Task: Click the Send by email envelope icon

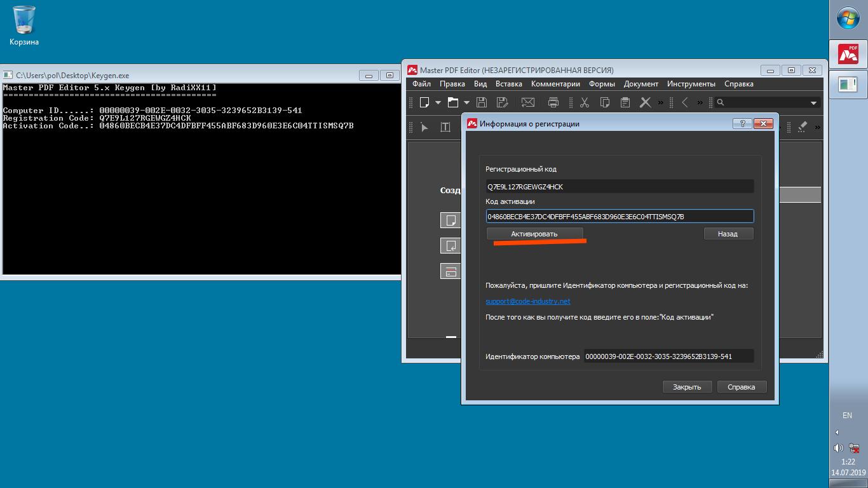Action: click(527, 102)
